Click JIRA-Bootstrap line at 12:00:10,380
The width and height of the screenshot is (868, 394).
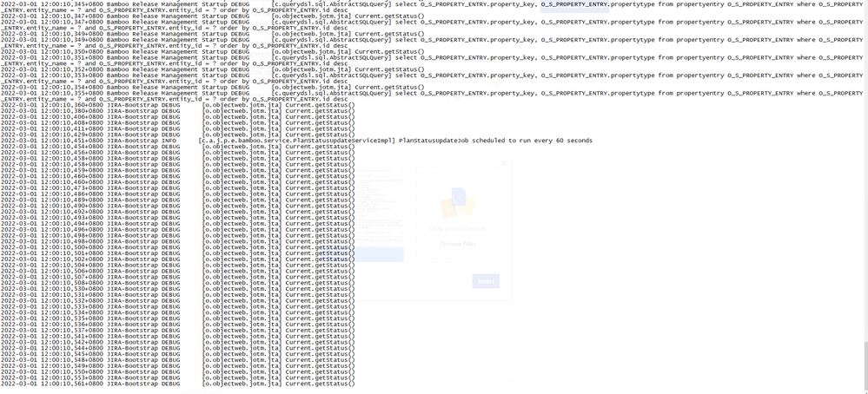(177, 111)
